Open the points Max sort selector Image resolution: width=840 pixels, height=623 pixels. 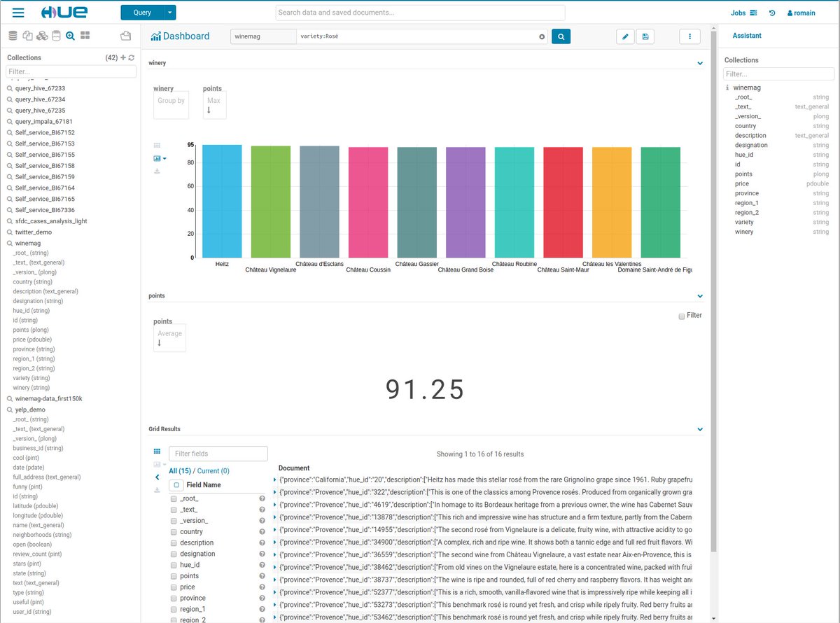coord(214,105)
